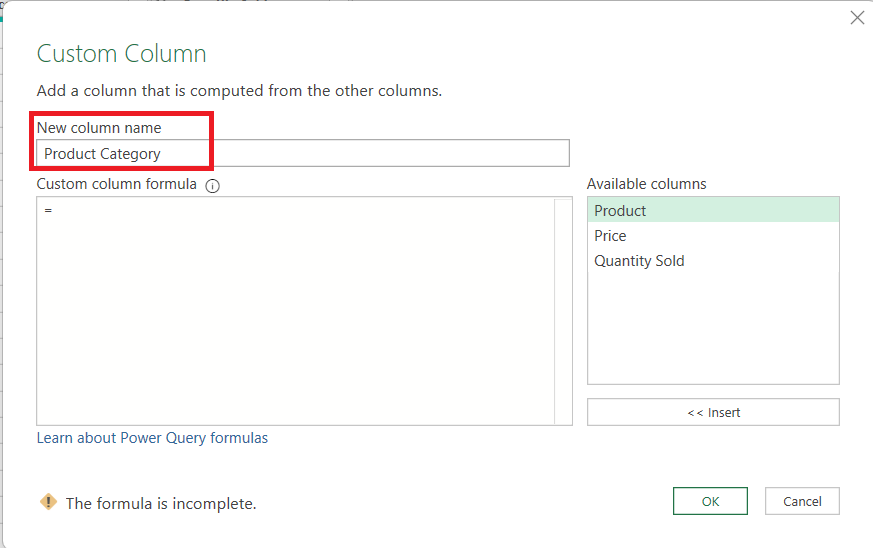Open the Learn about Power Query formulas link

pos(152,438)
